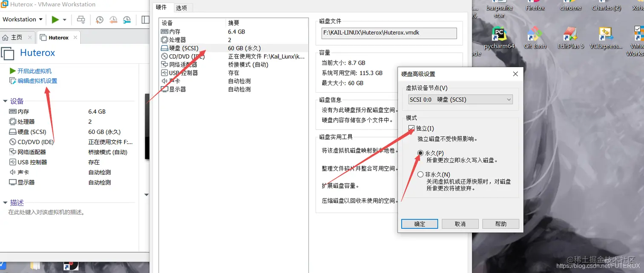Viewport: 644px width, 273px height.
Task: Open the VCExpress desktop shortcut
Action: pyautogui.click(x=606, y=38)
